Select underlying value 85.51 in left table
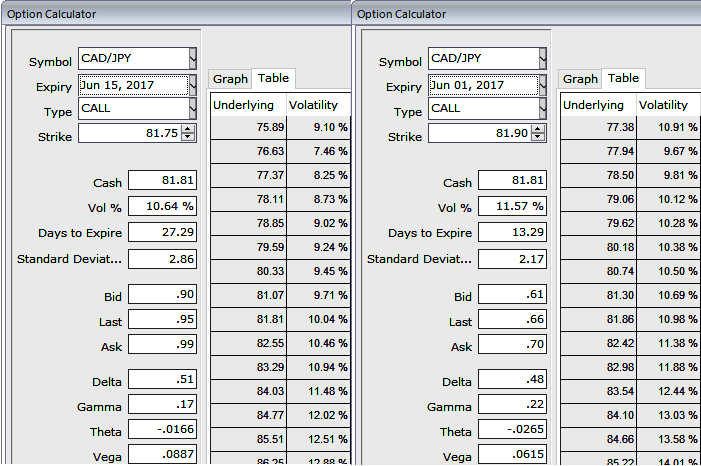 tap(248, 440)
